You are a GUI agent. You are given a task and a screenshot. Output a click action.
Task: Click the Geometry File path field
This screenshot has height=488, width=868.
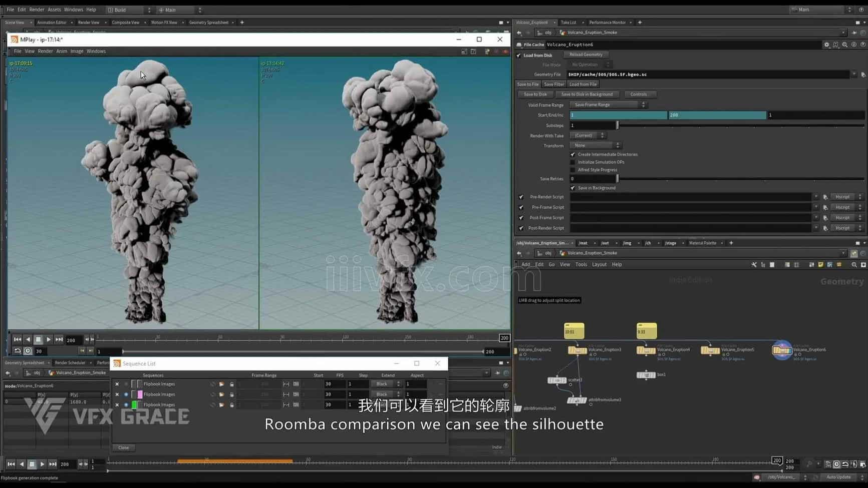(708, 75)
